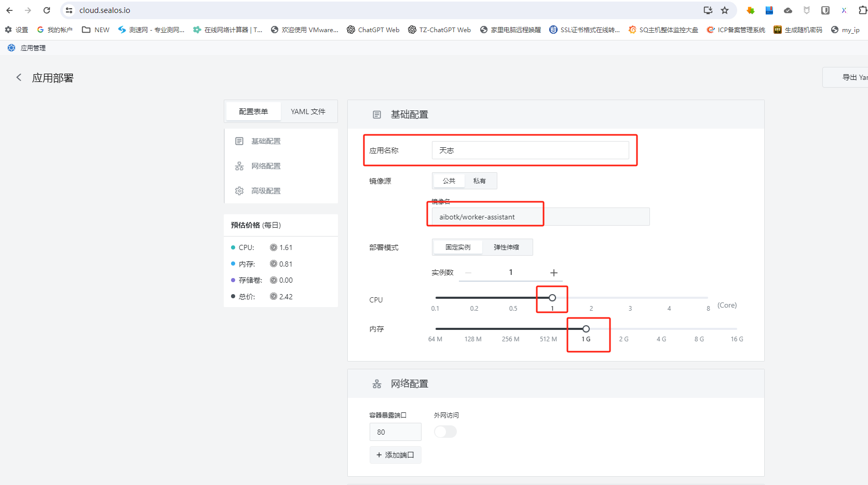Click total price value 2.42
The height and width of the screenshot is (485, 868).
[286, 297]
